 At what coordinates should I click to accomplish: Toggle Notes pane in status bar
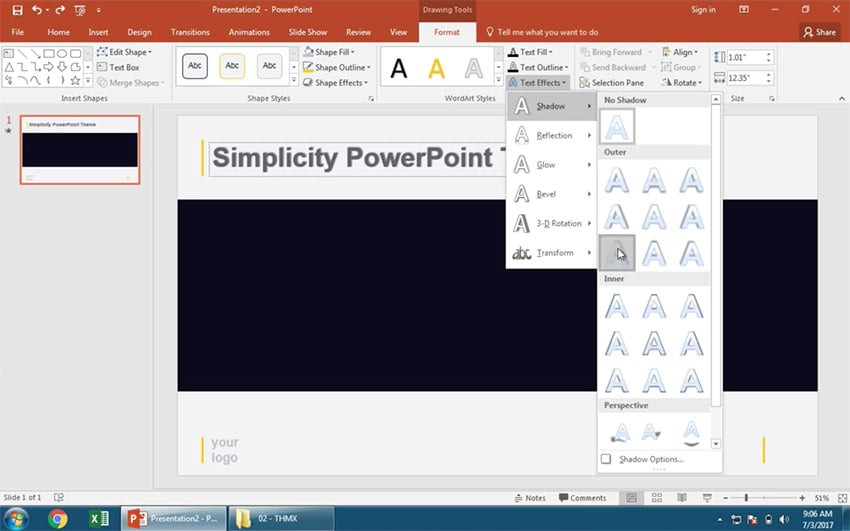click(x=529, y=497)
